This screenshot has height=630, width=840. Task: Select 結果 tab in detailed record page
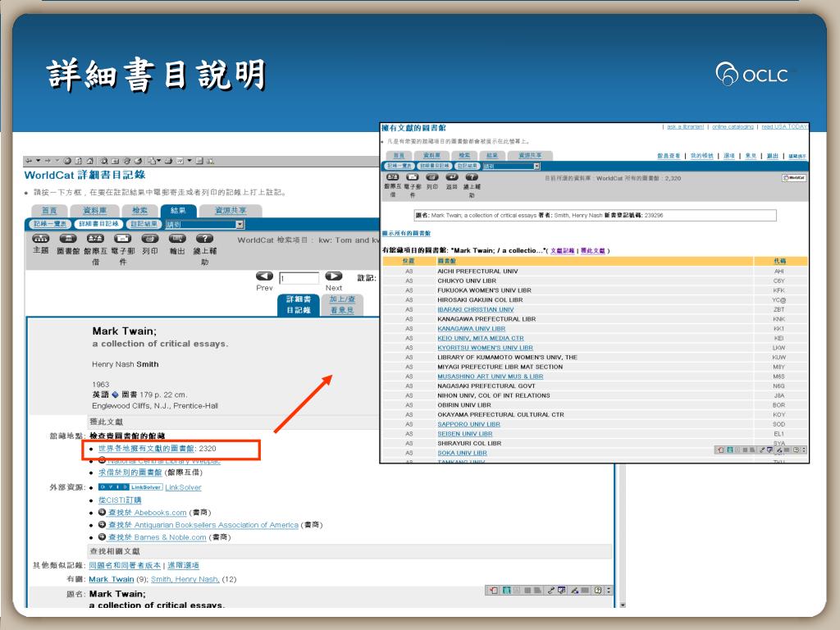tap(178, 211)
